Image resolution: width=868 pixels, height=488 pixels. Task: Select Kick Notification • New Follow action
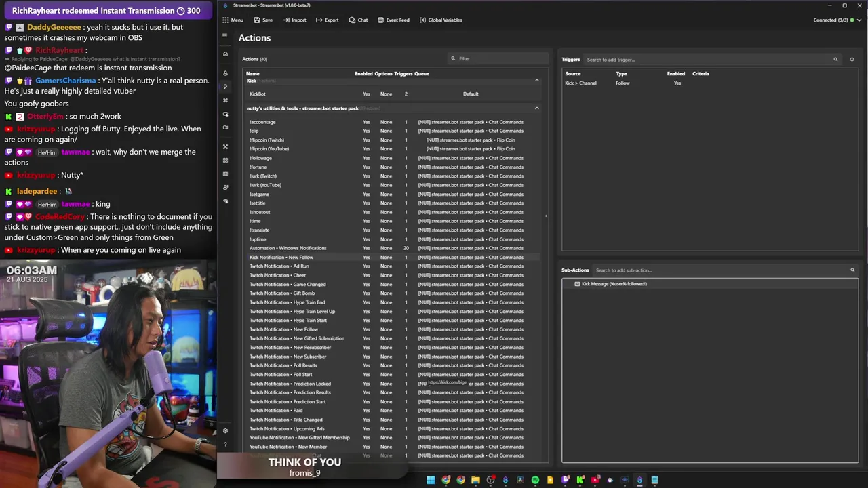pyautogui.click(x=393, y=258)
